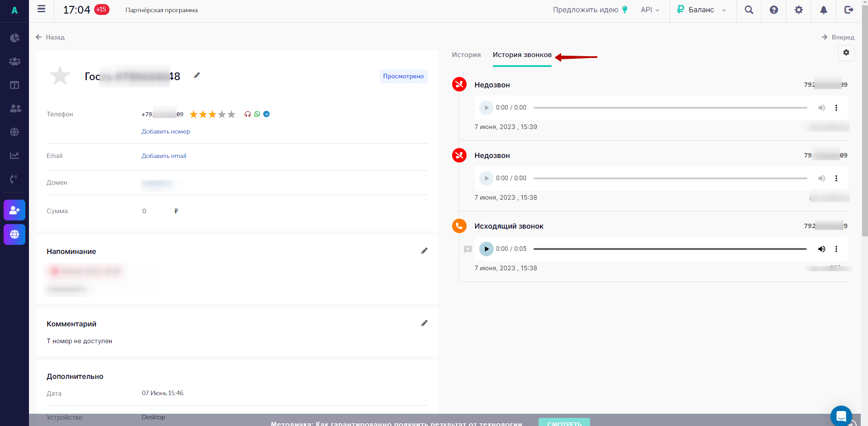Open settings gear in top bar
868x426 pixels.
pos(799,10)
